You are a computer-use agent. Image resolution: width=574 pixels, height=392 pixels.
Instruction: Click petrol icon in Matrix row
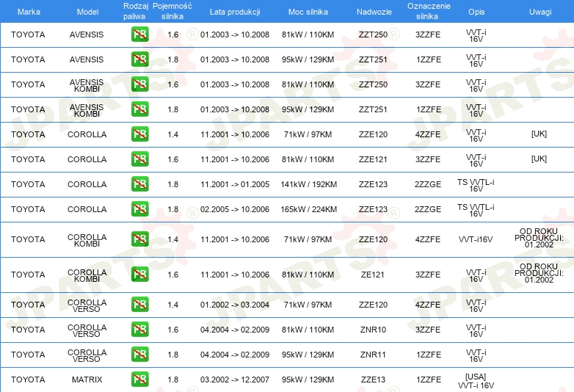[140, 379]
